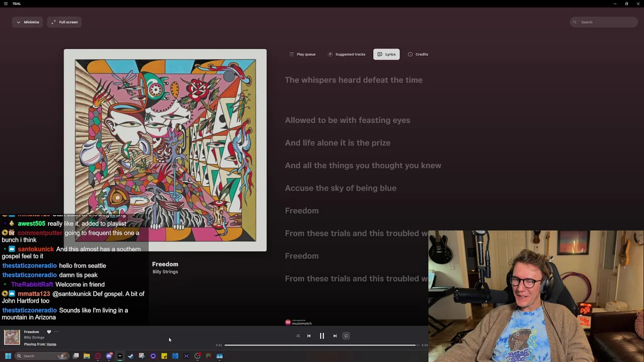Toggle the repeat button

pos(346,336)
